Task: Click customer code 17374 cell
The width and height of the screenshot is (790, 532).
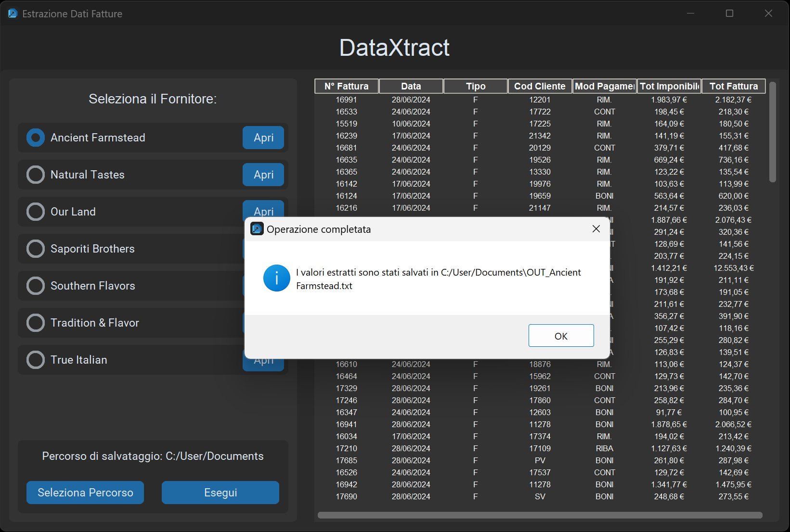Action: 540,436
